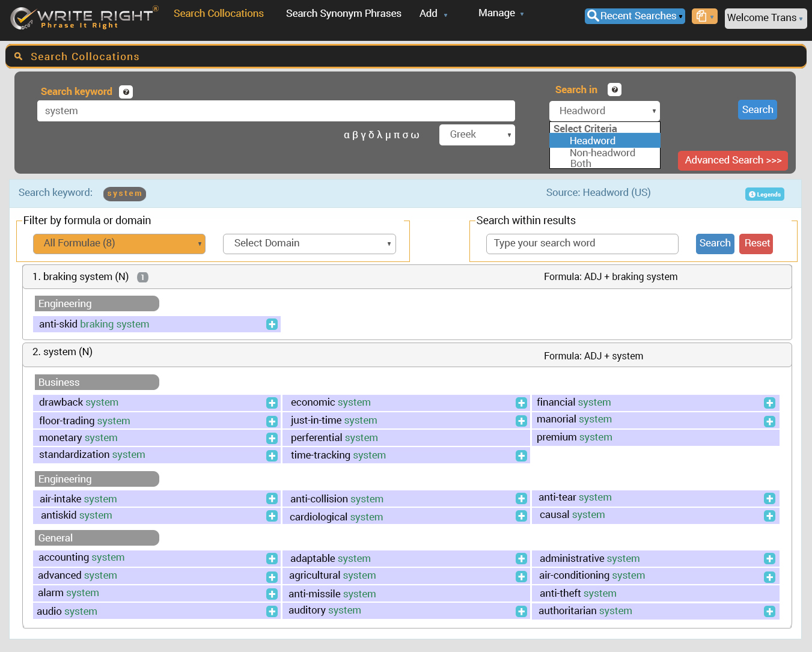
Task: Open the Select Domain dropdown
Action: click(309, 243)
